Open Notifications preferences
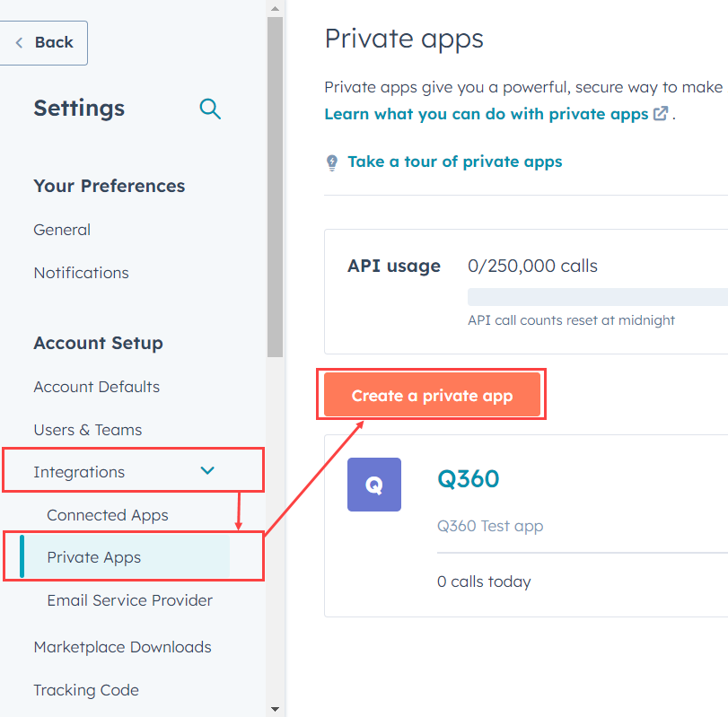The height and width of the screenshot is (717, 728). click(81, 273)
